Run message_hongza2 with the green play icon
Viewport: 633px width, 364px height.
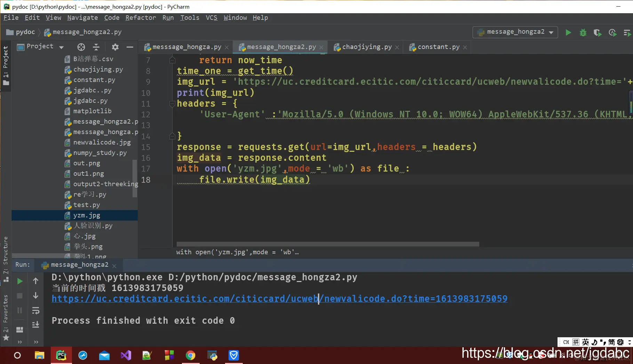tap(568, 32)
